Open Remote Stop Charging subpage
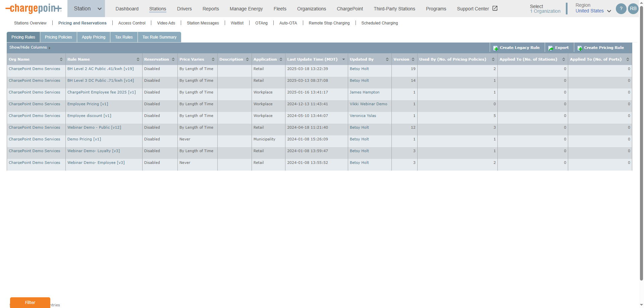 329,23
